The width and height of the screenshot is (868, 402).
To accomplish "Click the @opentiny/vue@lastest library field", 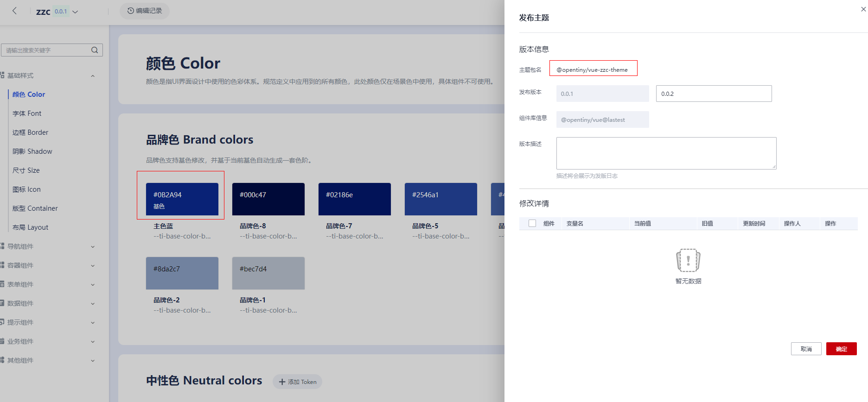I will click(x=603, y=119).
